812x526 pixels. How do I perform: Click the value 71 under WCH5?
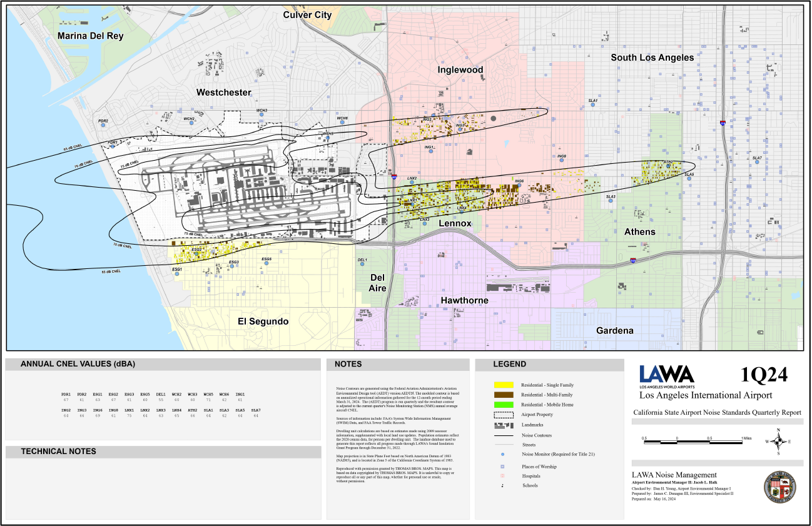coord(208,400)
